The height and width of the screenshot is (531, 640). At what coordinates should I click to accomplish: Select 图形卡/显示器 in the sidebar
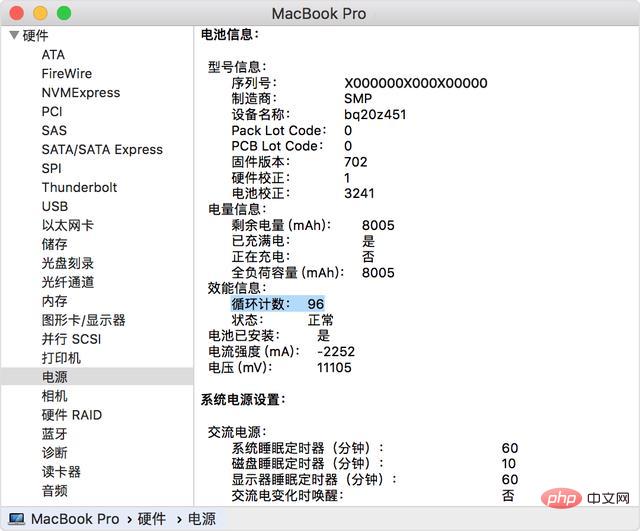pos(84,320)
